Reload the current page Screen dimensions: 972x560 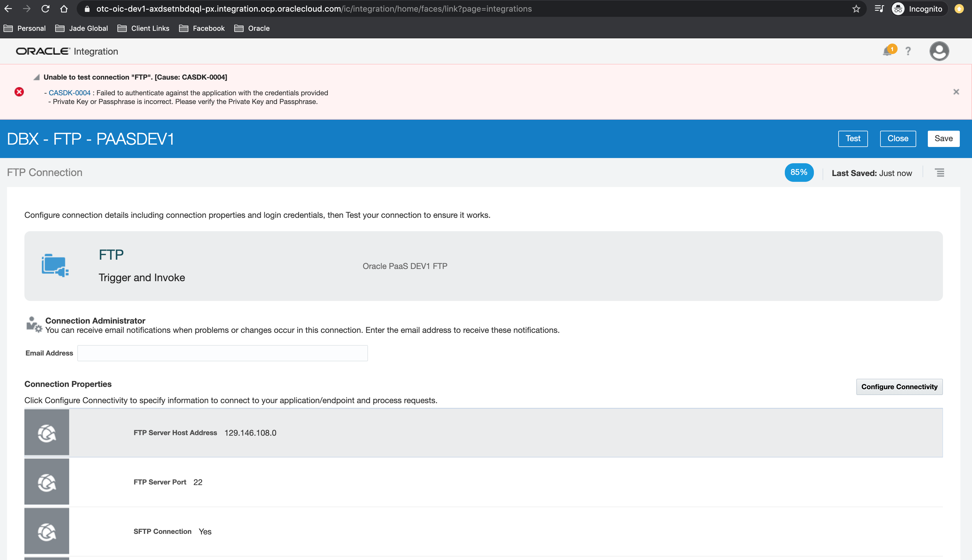(46, 8)
